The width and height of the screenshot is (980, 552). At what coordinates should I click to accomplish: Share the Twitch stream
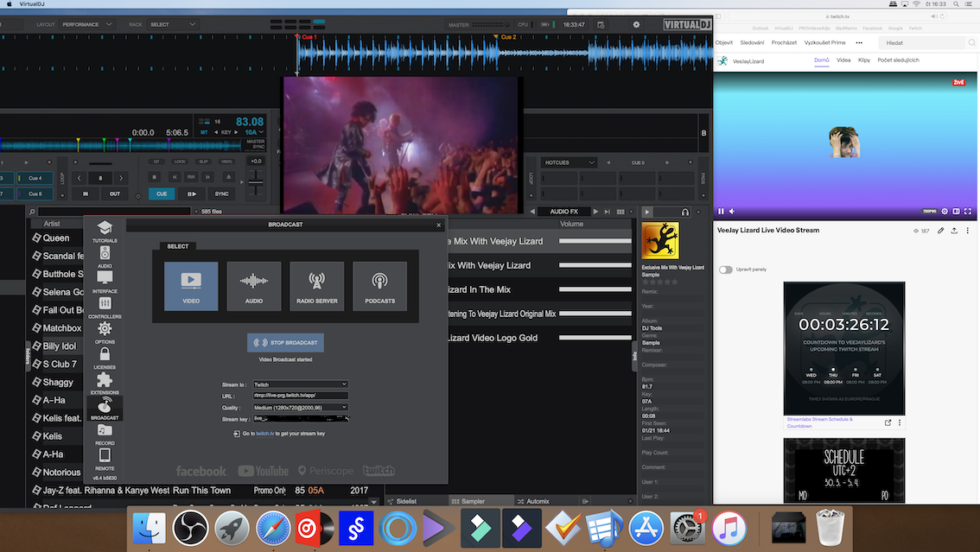(x=954, y=231)
